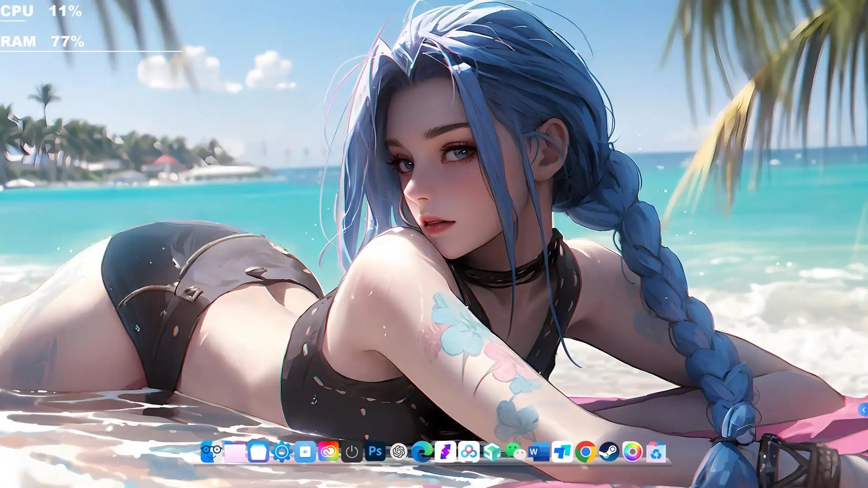868x488 pixels.
Task: Open the Settings gear icon in dock
Action: click(282, 451)
